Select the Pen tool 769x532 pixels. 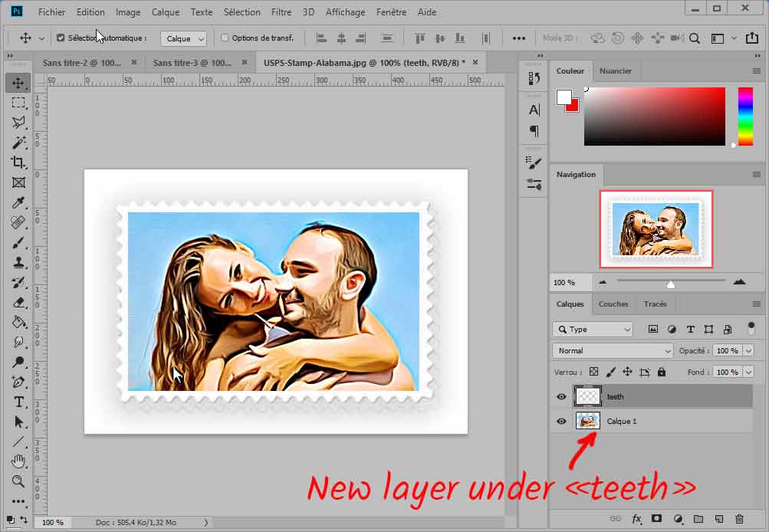tap(18, 382)
